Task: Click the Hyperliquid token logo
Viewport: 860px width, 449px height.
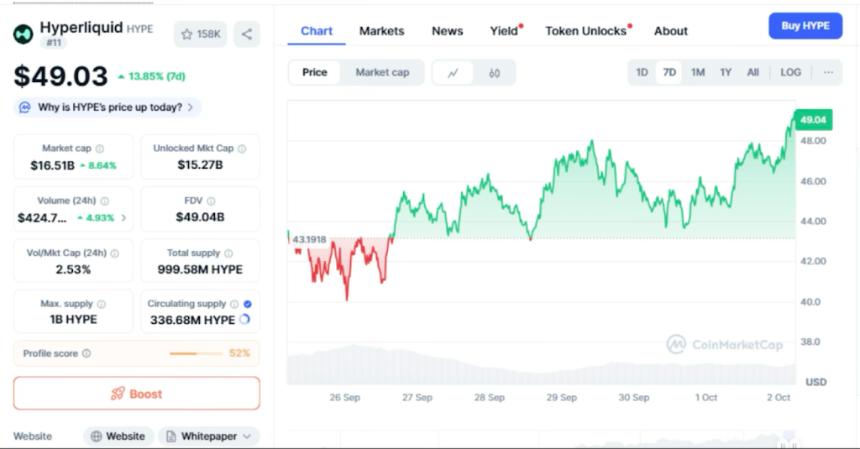Action: (23, 34)
